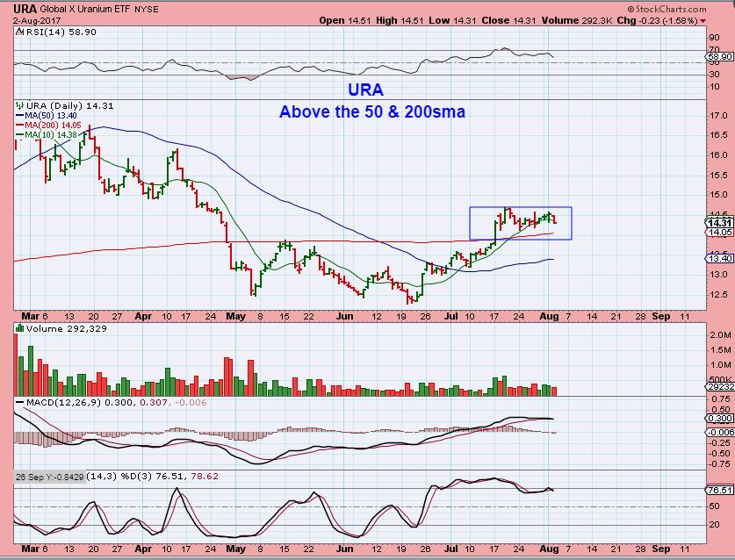Click the 16.0 price axis label
The height and width of the screenshot is (560, 735).
718,155
